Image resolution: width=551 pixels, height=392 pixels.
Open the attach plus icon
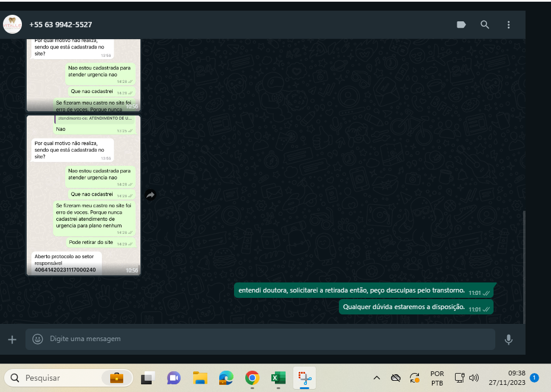[12, 339]
